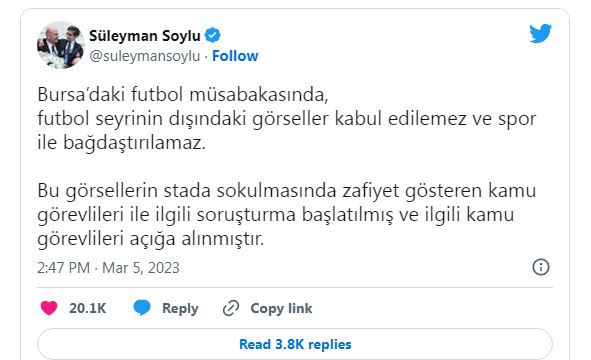The image size is (591, 360).
Task: Click the line ending açığa alınmıştır
Action: point(150,239)
